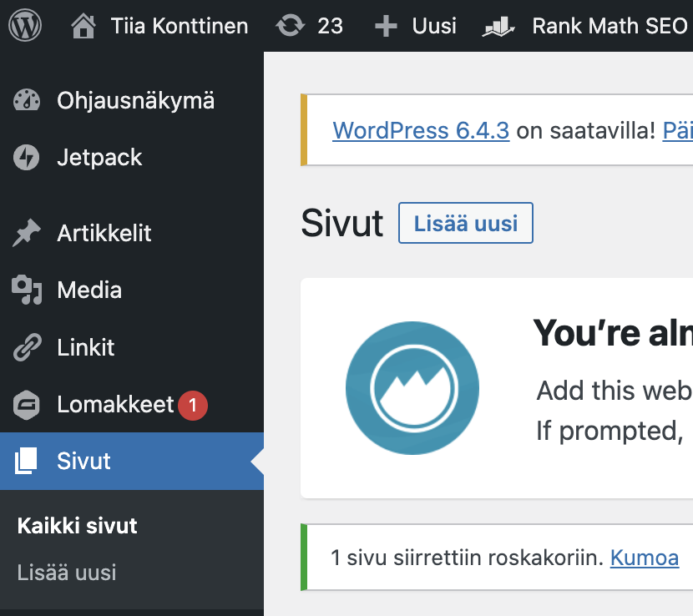
Task: Click the Media camera and music icon
Action: click(27, 290)
